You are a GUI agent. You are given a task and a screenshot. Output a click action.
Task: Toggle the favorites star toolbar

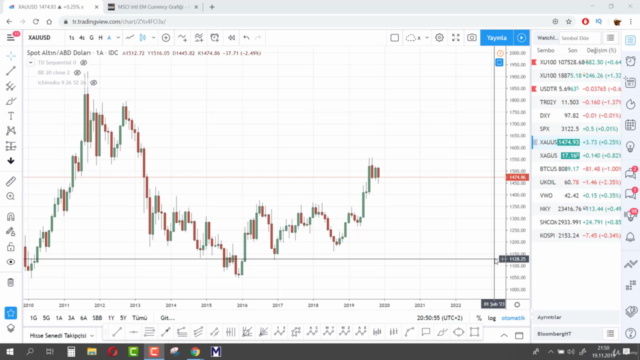(11, 313)
